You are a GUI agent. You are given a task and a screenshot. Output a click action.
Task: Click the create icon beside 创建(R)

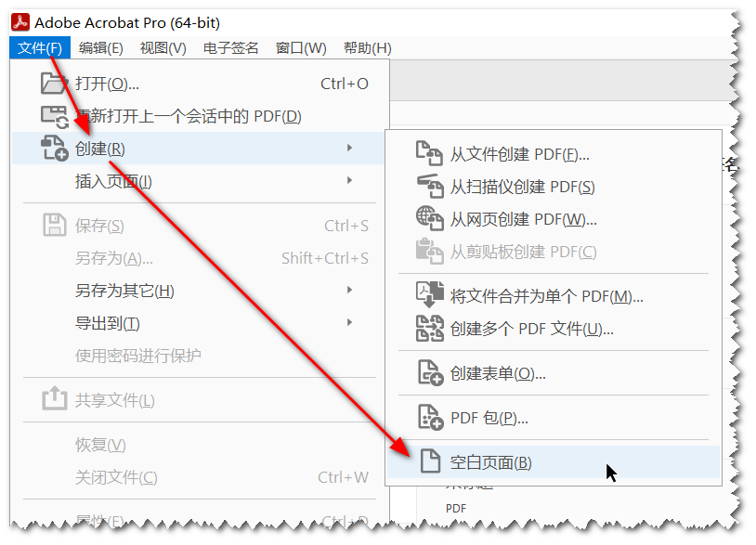(54, 148)
